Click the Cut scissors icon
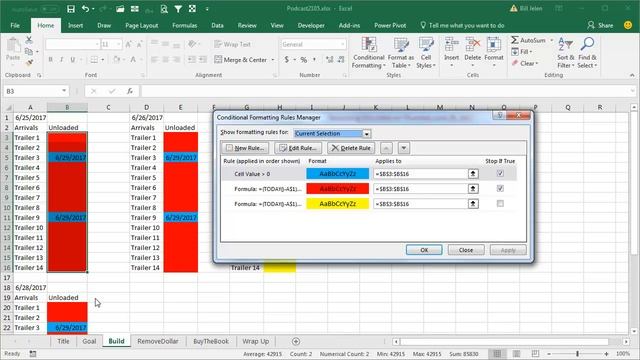 pos(29,40)
